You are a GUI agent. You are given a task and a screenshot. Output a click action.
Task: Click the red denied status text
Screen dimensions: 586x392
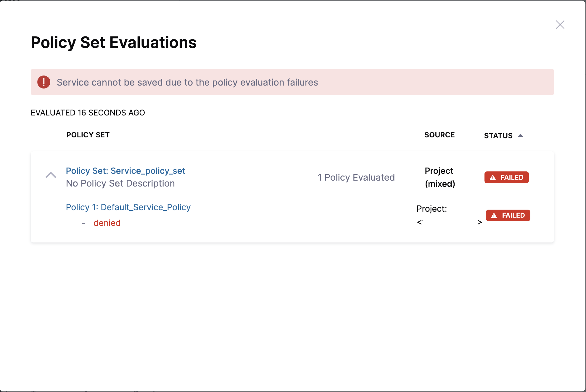[x=107, y=223]
